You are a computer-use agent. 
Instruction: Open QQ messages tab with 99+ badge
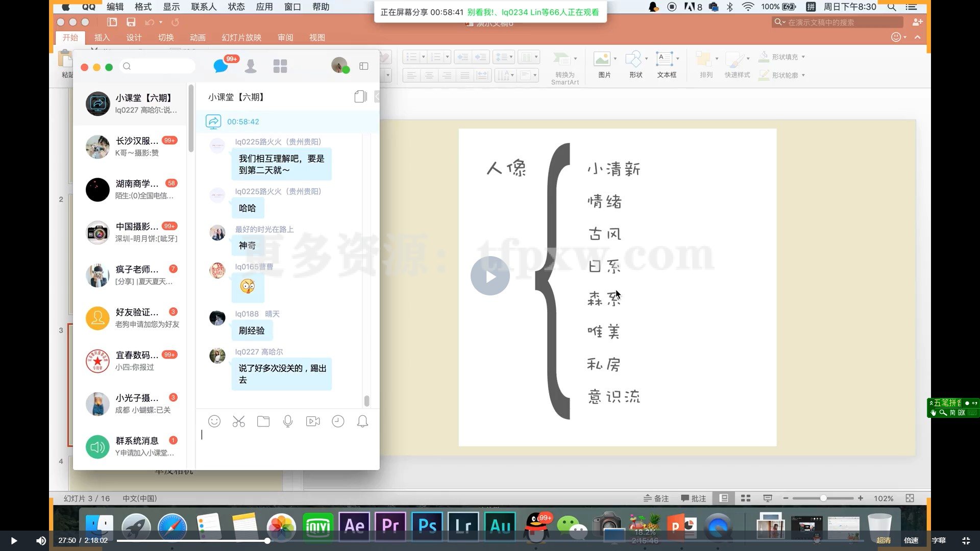pos(221,66)
